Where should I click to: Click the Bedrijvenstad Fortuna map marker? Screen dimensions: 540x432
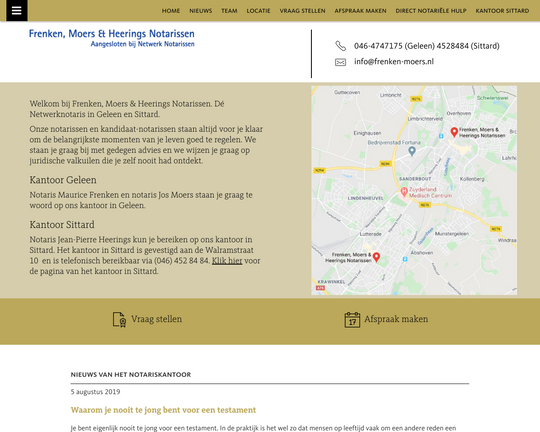coord(412,151)
